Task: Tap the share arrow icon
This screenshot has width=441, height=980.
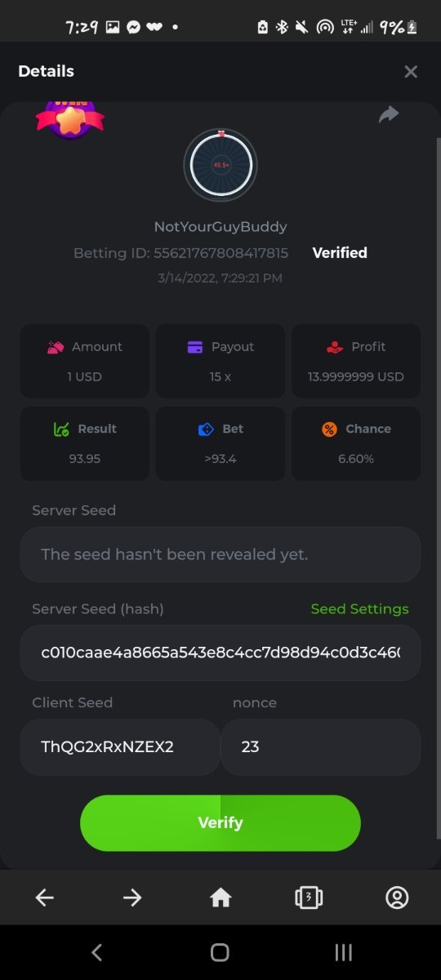Action: pyautogui.click(x=389, y=115)
